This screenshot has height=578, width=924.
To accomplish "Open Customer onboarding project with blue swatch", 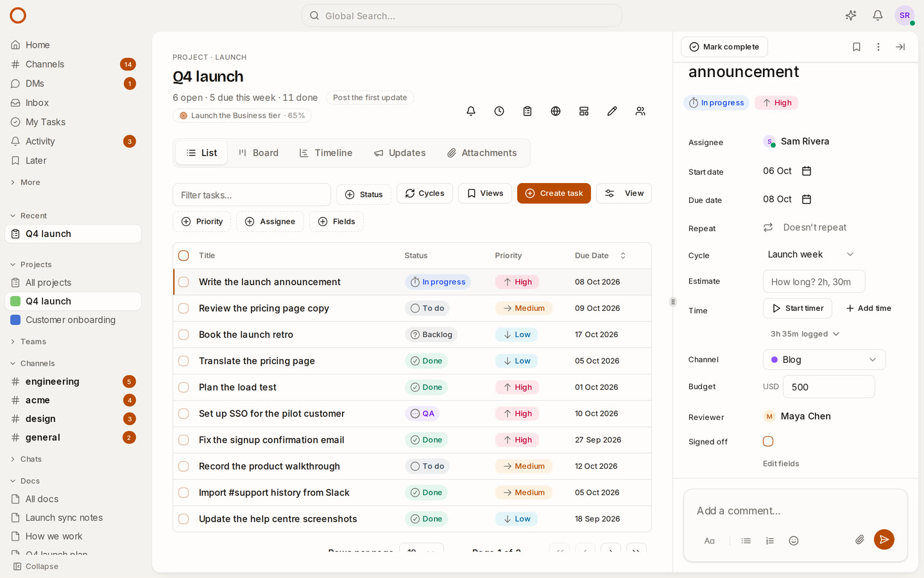I will 73,320.
